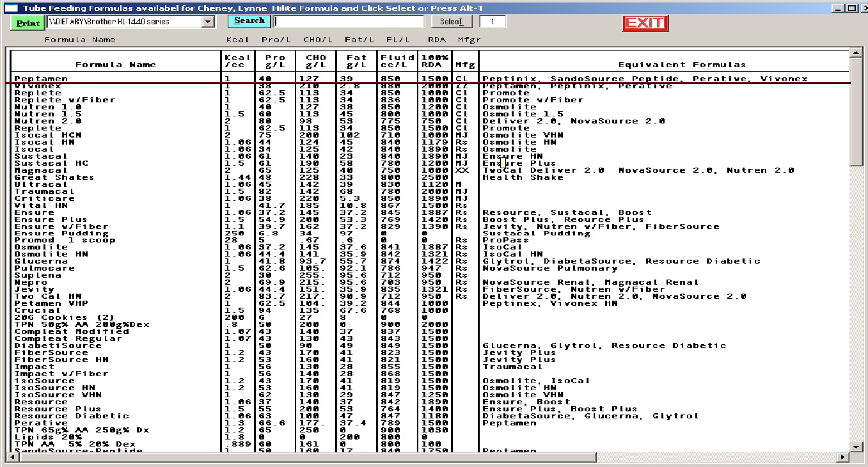868x467 pixels.
Task: Select the Resource Plus formula row
Action: tap(429, 409)
